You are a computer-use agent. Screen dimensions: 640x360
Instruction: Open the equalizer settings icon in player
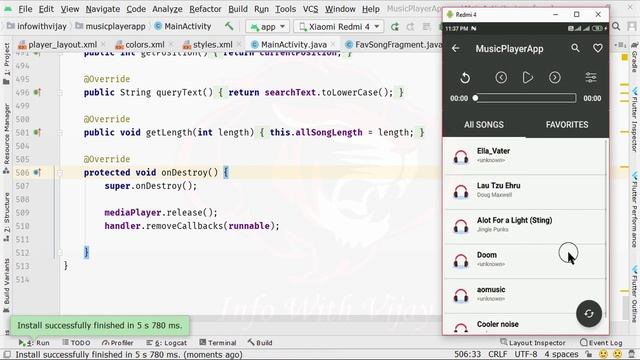click(591, 78)
